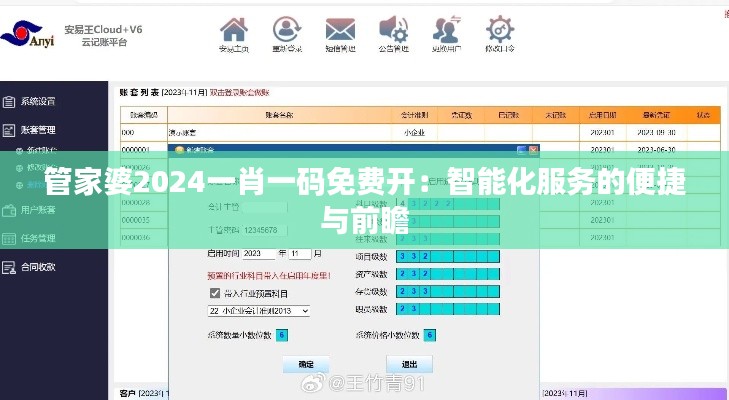The width and height of the screenshot is (729, 400).
Task: Click the switch user icon
Action: 446,28
